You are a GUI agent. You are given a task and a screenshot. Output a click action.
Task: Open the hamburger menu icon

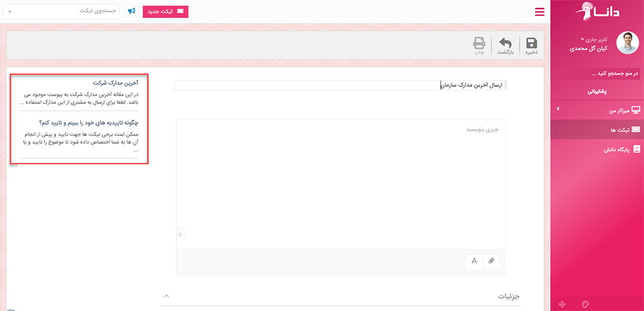(x=540, y=12)
